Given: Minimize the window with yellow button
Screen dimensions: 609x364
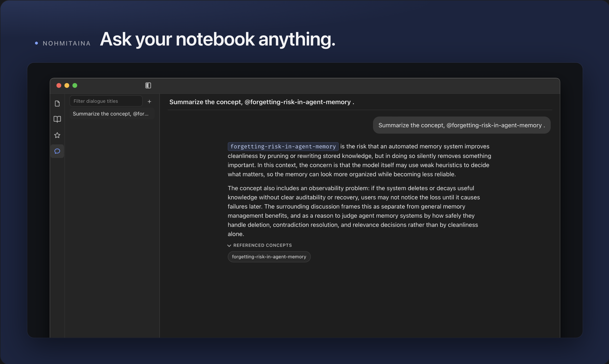Looking at the screenshot, I should [x=67, y=85].
